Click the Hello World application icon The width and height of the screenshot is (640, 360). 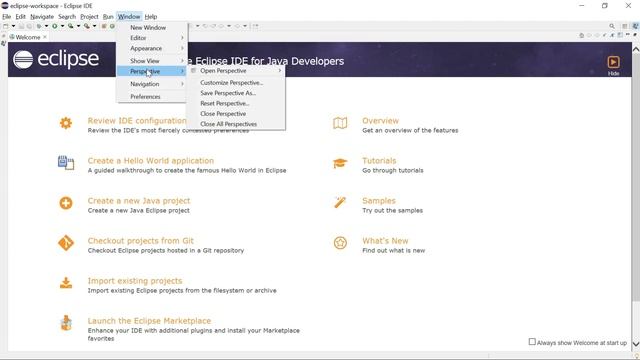pyautogui.click(x=66, y=162)
